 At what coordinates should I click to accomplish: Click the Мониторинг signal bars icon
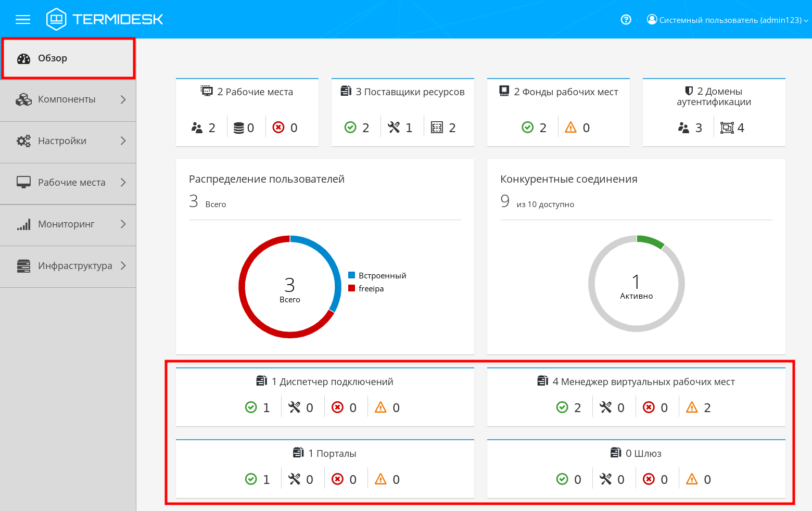[x=23, y=224]
